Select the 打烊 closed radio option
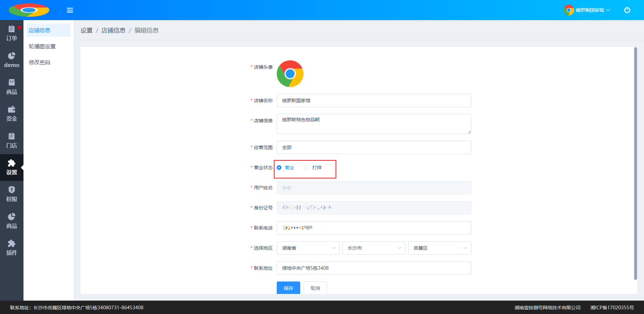This screenshot has width=644, height=314. (x=313, y=168)
